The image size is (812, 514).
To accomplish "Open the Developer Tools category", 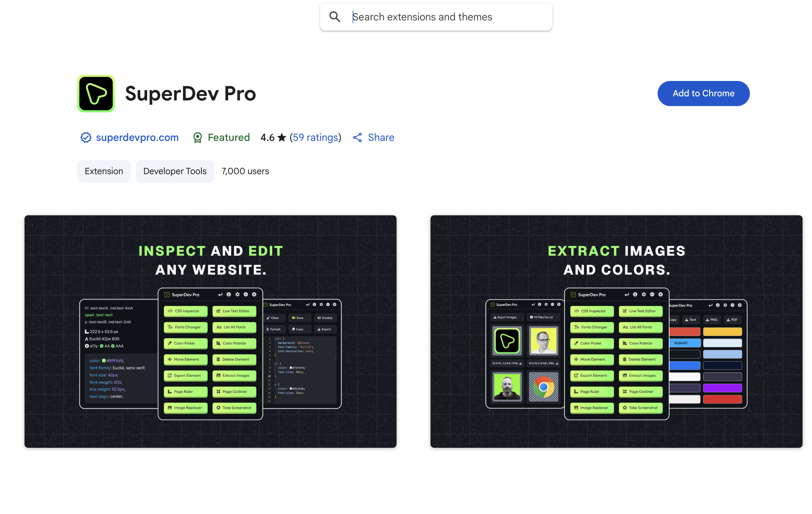I will 175,171.
